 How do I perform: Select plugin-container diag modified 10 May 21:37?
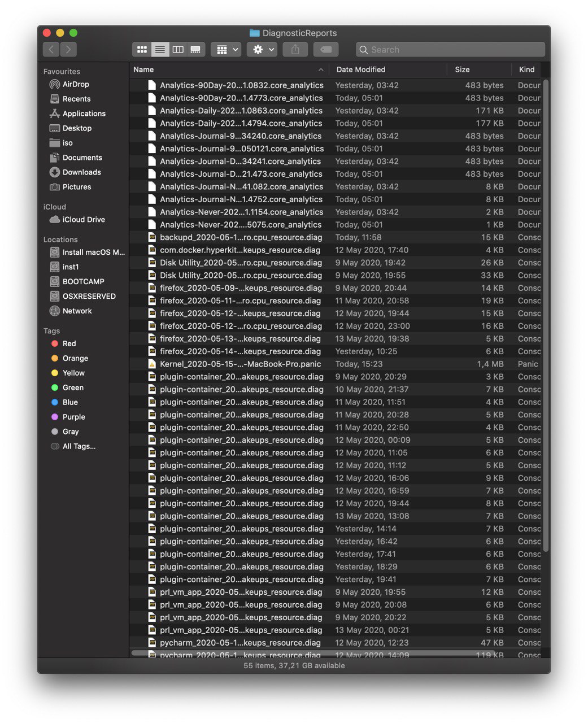[336, 390]
